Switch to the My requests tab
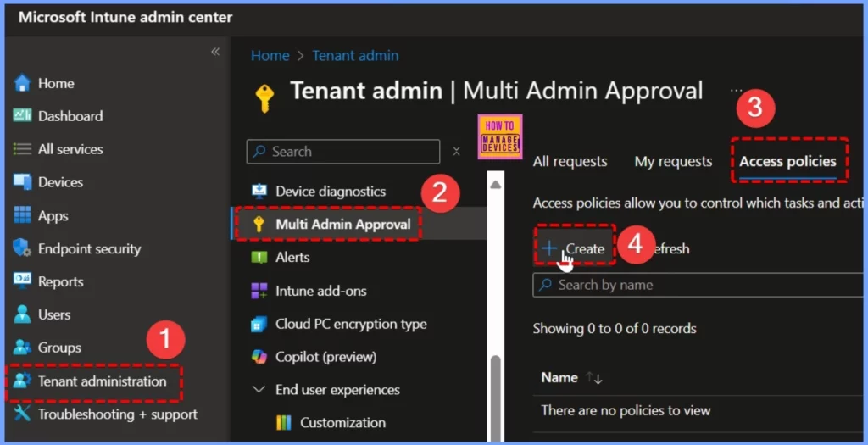 click(x=673, y=162)
